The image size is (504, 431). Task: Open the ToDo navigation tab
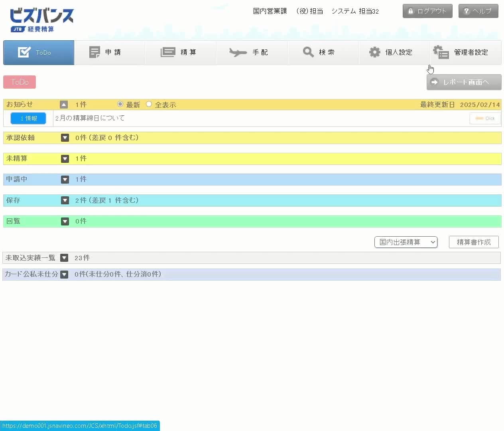pyautogui.click(x=39, y=52)
